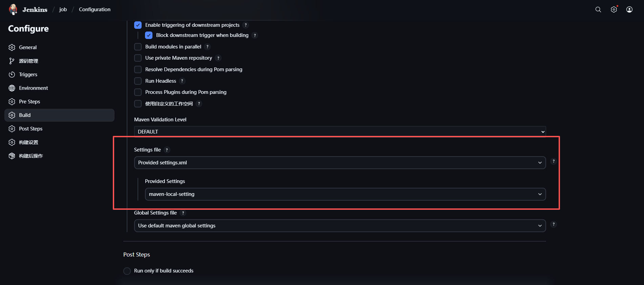Screen dimensions: 644x285
Task: Open the Maven Validation Level dropdown
Action: (340, 131)
